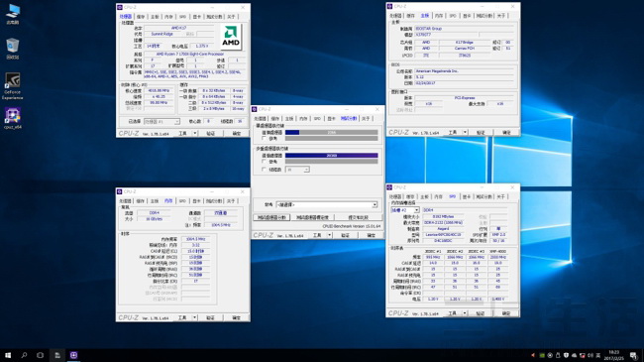Expand the Tools arrow in the benchmark window

pos(329,235)
